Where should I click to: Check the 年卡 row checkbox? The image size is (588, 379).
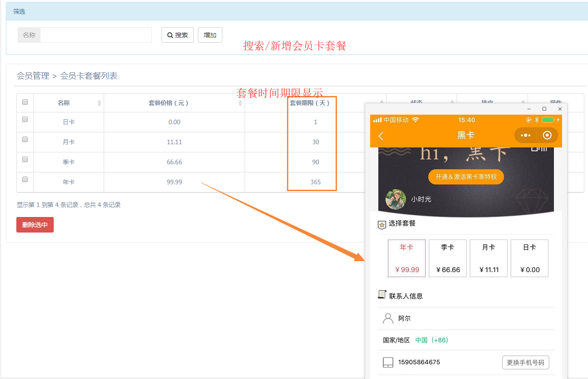[x=25, y=179]
